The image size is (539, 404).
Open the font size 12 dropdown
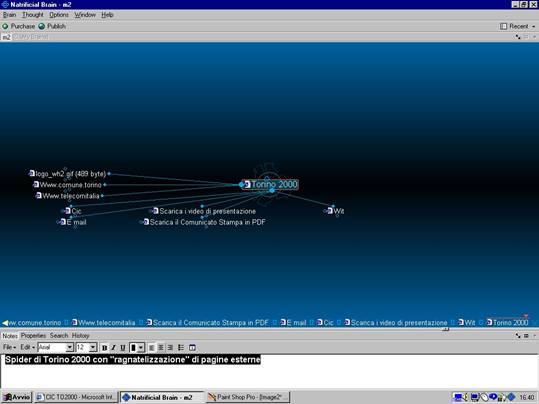tap(93, 348)
